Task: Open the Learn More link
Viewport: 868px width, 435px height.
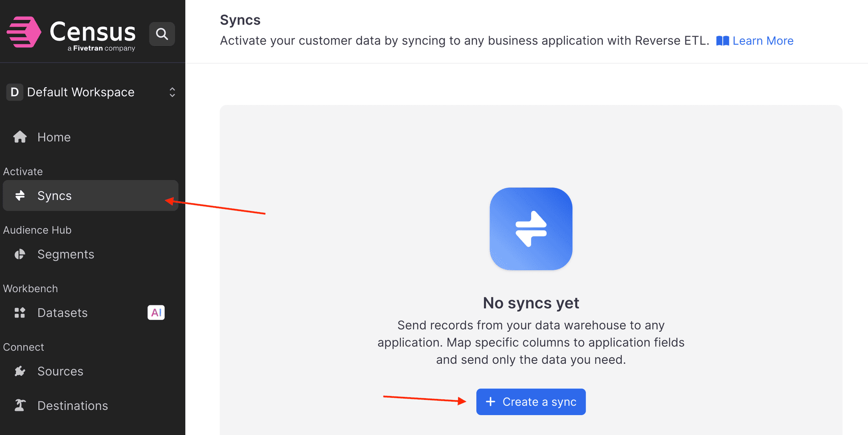Action: 763,40
